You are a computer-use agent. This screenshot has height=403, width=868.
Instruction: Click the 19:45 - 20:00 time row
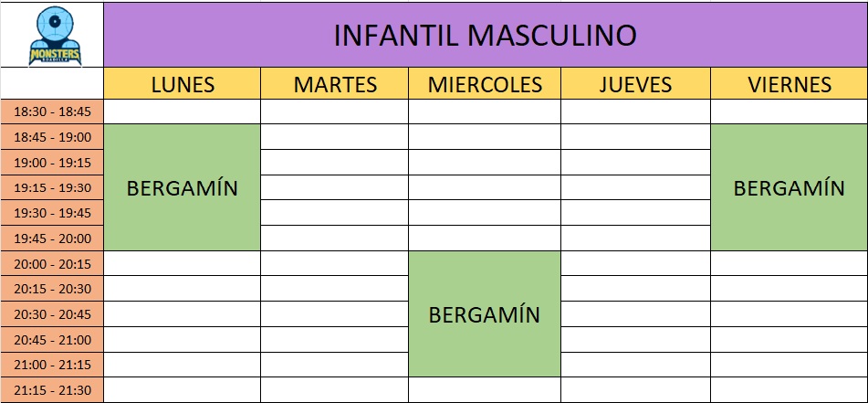point(53,239)
